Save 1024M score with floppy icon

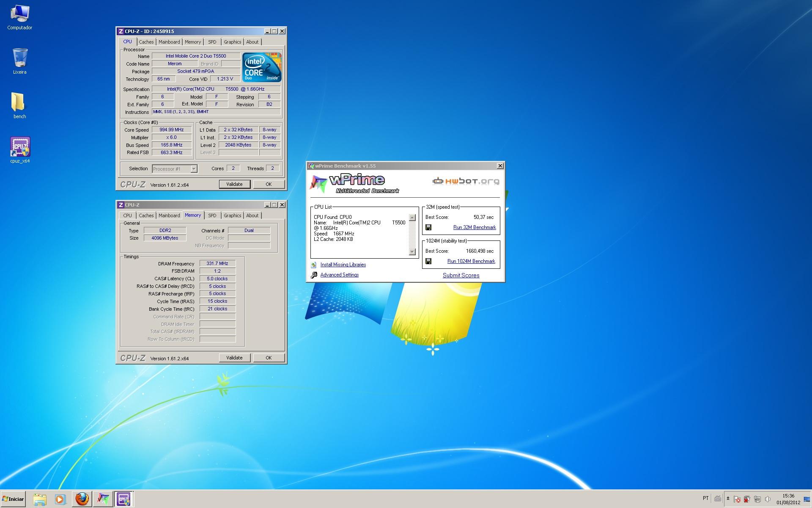pyautogui.click(x=428, y=261)
